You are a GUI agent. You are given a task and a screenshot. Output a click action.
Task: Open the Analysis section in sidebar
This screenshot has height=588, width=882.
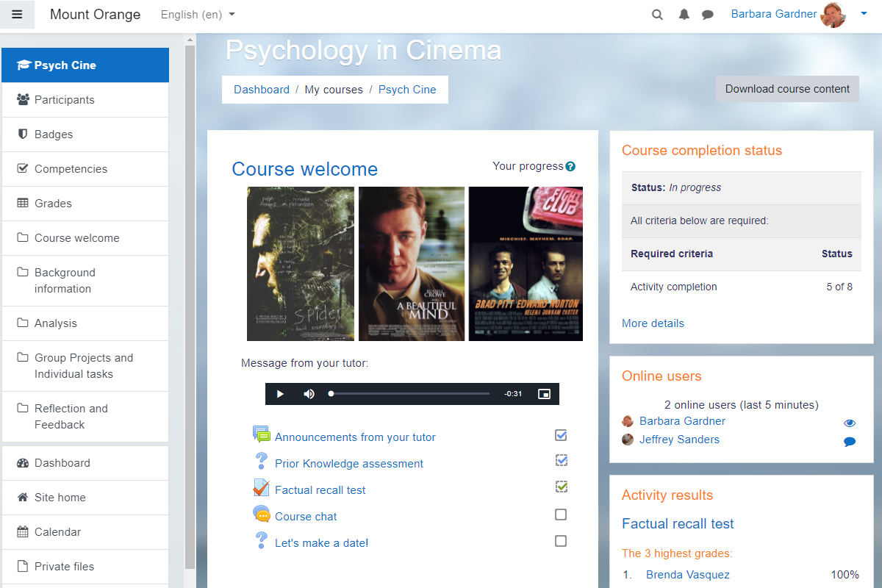click(x=85, y=323)
